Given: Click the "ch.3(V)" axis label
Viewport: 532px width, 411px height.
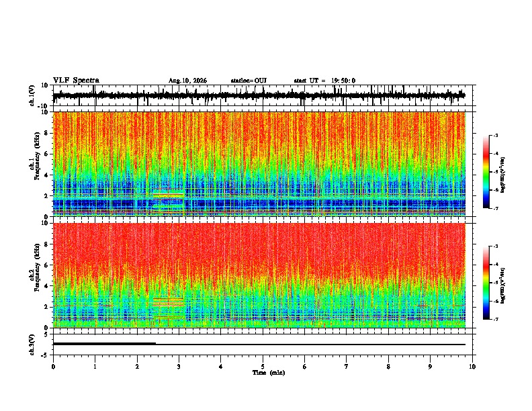Looking at the screenshot, I should (x=32, y=345).
